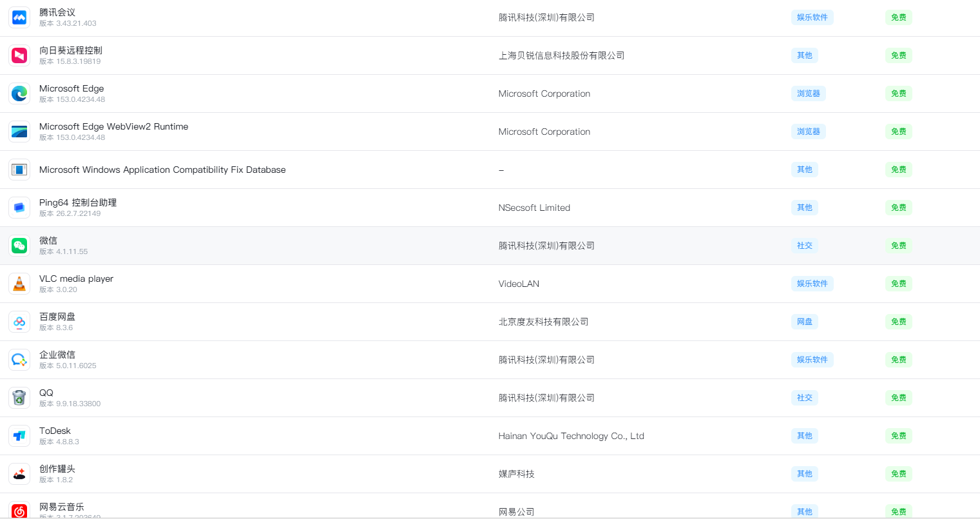Click 免费 label in VLC media player row
This screenshot has width=980, height=519.
pyautogui.click(x=899, y=284)
